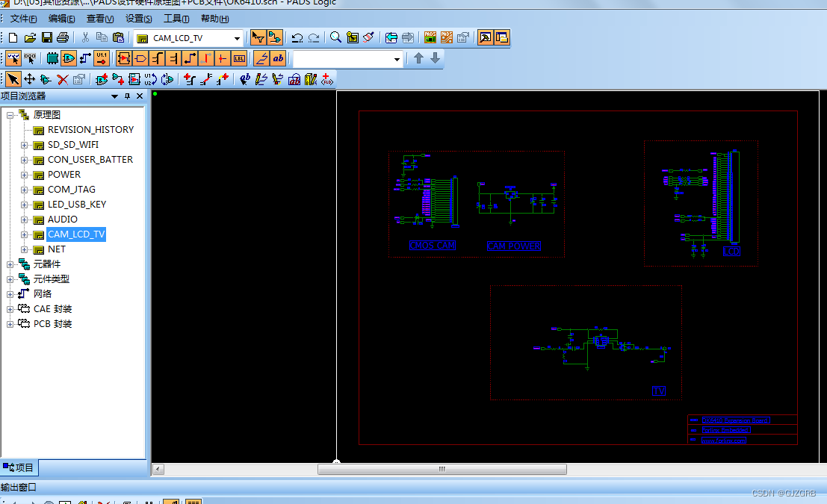This screenshot has height=504, width=827.
Task: Expand the 元器件 tree node
Action: coord(10,264)
